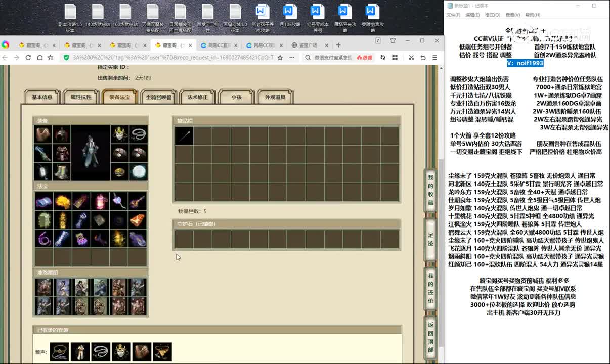
Task: Open the 小孩 tab
Action: click(x=236, y=97)
